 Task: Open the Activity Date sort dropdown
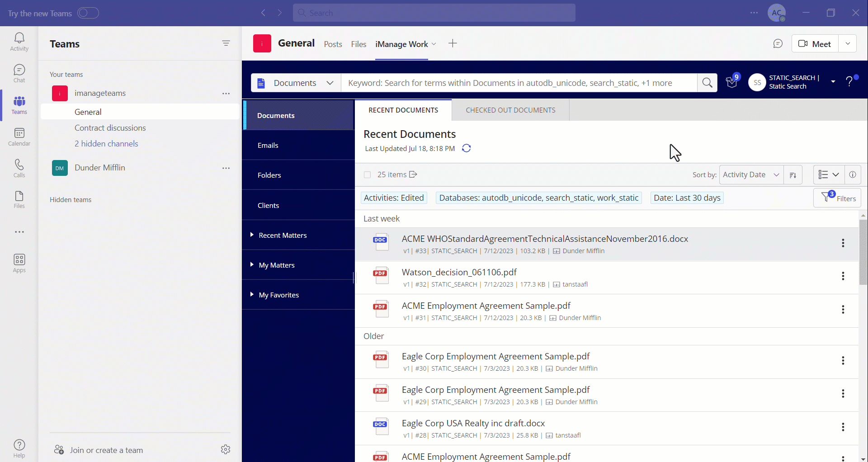(x=750, y=174)
